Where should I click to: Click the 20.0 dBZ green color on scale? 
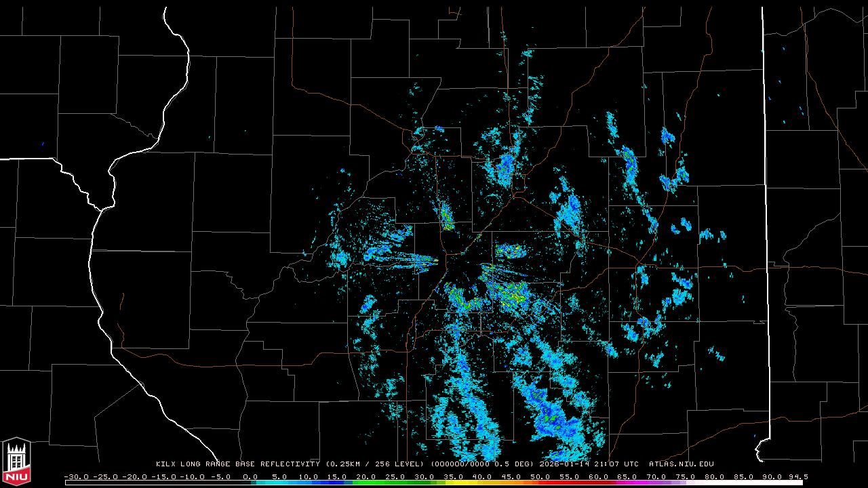(x=366, y=483)
